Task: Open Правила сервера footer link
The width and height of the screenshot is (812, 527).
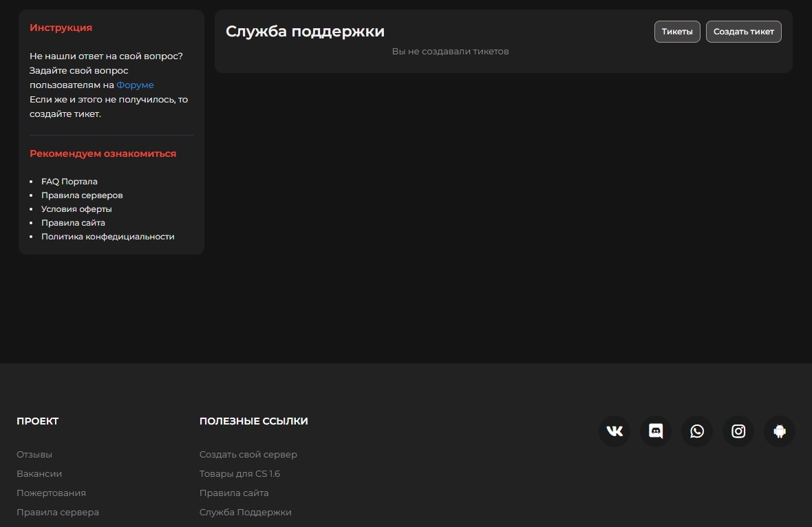Action: 58,513
